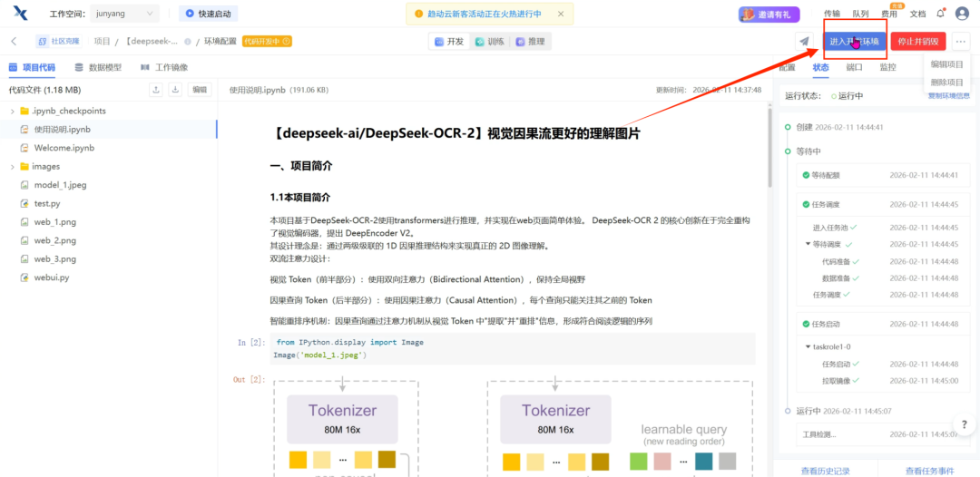Switch to 监控 panel tab
Viewport: 980px width, 477px height.
pos(887,67)
